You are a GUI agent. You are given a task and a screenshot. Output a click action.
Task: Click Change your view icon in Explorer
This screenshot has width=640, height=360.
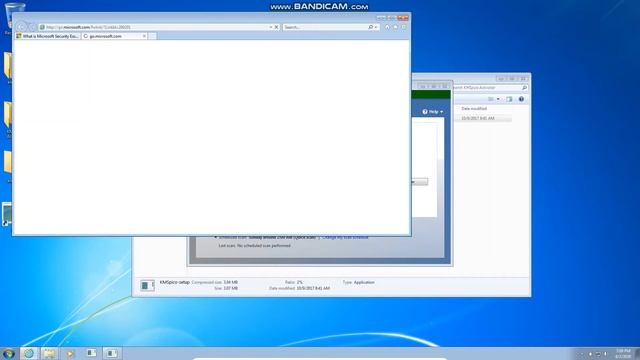(491, 99)
